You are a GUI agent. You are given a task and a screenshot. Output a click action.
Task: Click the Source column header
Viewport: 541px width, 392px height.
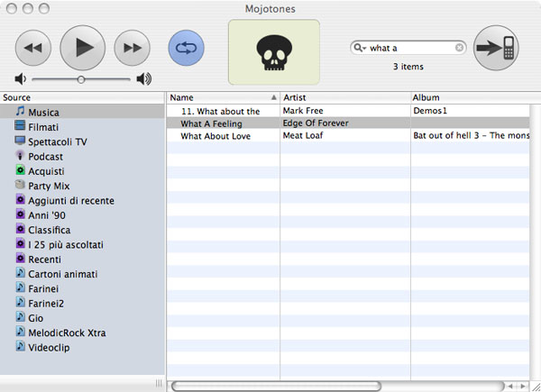pyautogui.click(x=82, y=97)
